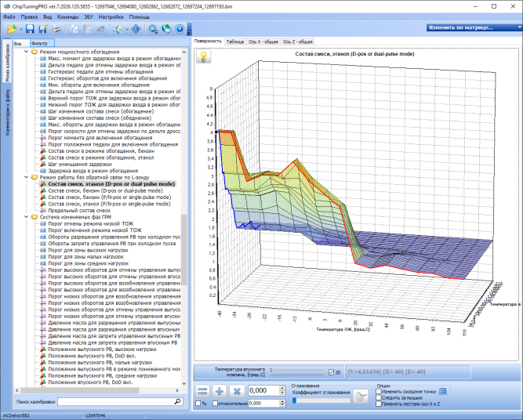523x420 pixels.
Task: Open the Помощь menu
Action: 139,17
